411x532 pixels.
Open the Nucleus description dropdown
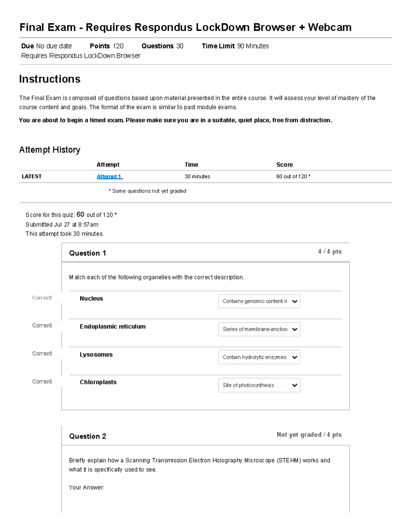pyautogui.click(x=259, y=301)
